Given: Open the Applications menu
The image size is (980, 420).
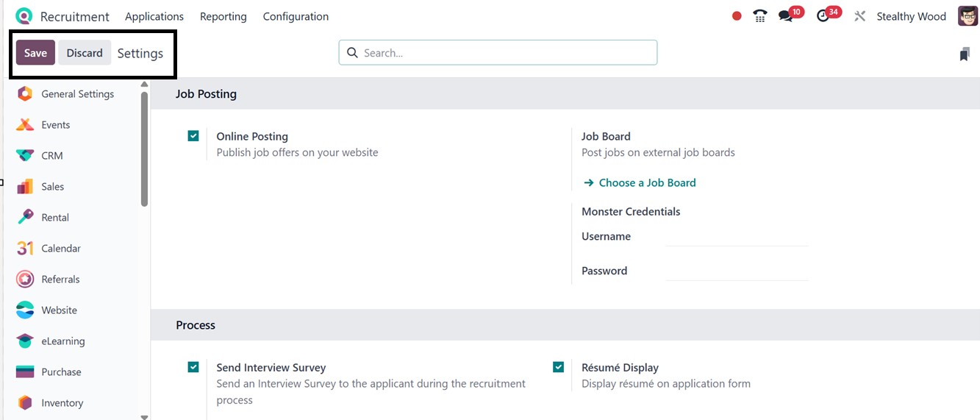Looking at the screenshot, I should [154, 16].
